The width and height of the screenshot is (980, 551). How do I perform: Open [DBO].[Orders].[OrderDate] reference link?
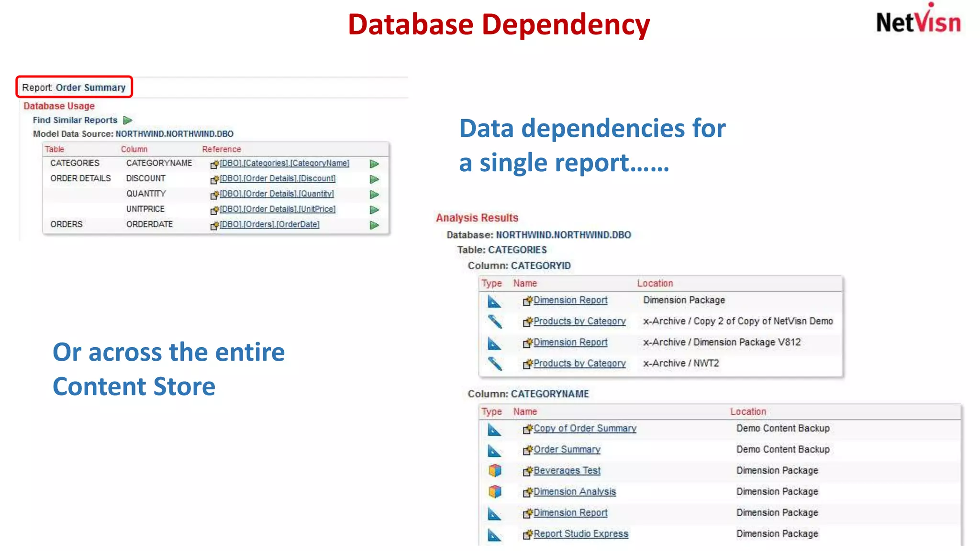(269, 224)
